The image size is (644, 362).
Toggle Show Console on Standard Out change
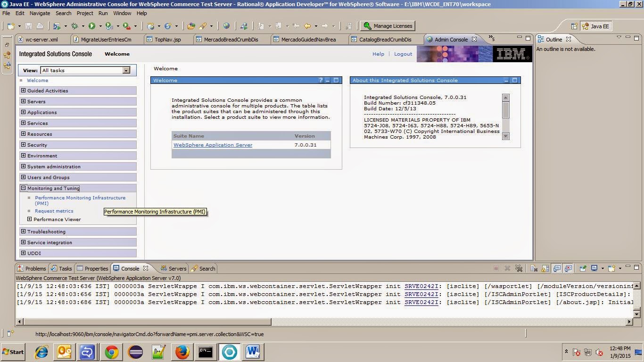[557, 268]
